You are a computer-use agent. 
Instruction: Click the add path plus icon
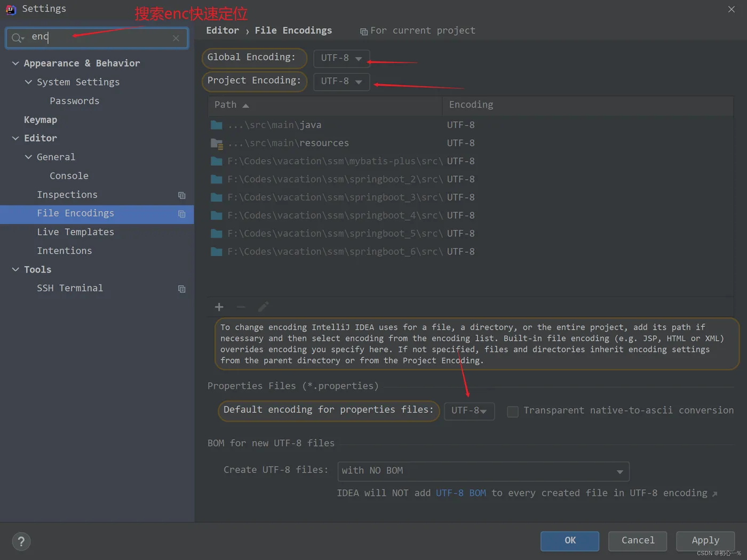[x=219, y=307]
